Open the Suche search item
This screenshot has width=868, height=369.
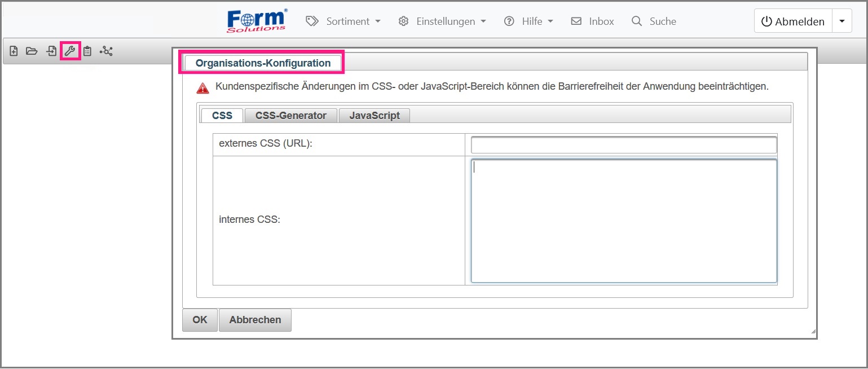click(x=654, y=21)
